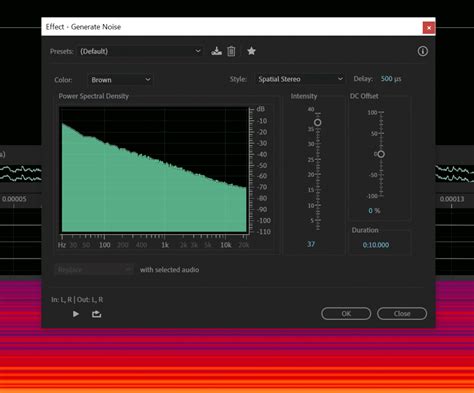Click the Duration field 0:10.000
The height and width of the screenshot is (393, 474).
pyautogui.click(x=376, y=245)
